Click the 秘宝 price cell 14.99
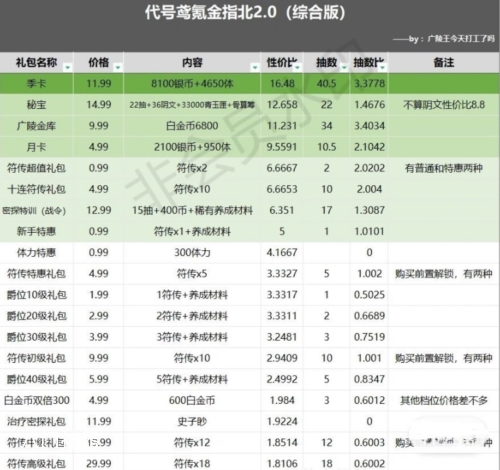Screen dimensions: 500x470 pos(99,105)
